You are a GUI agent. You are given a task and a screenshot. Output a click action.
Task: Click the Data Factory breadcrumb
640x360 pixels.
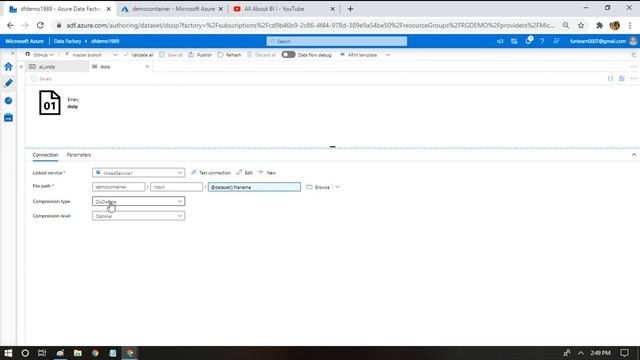tap(67, 41)
